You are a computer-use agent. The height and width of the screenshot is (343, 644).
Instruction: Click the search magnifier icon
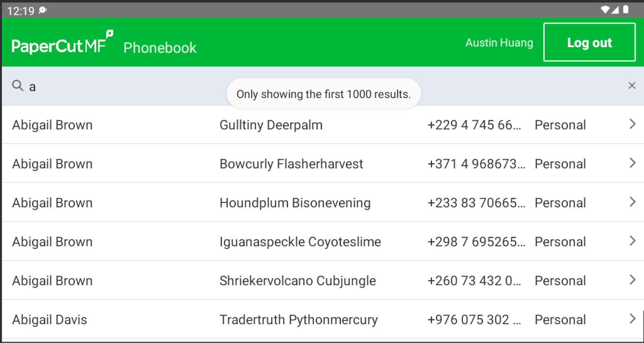pyautogui.click(x=17, y=86)
